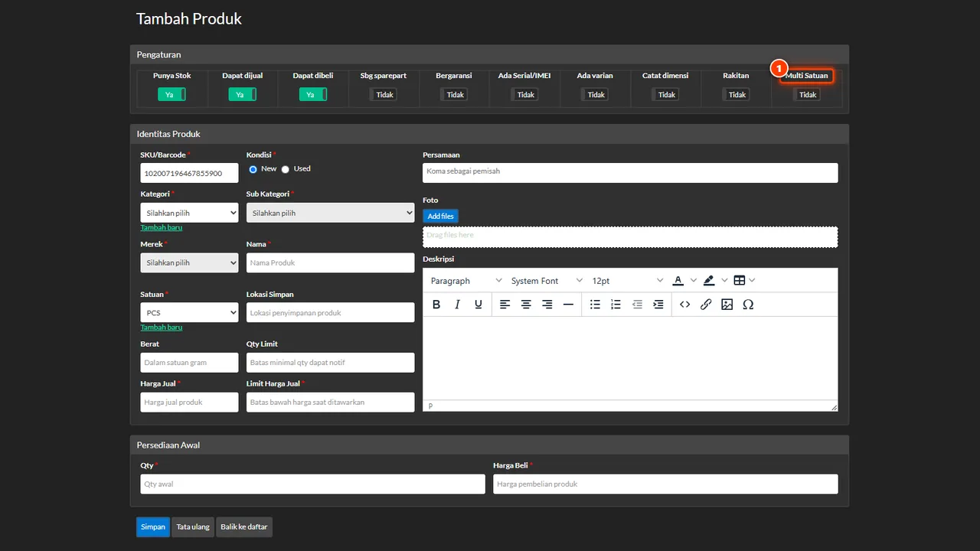The width and height of the screenshot is (980, 551).
Task: Center align description text
Action: (526, 305)
